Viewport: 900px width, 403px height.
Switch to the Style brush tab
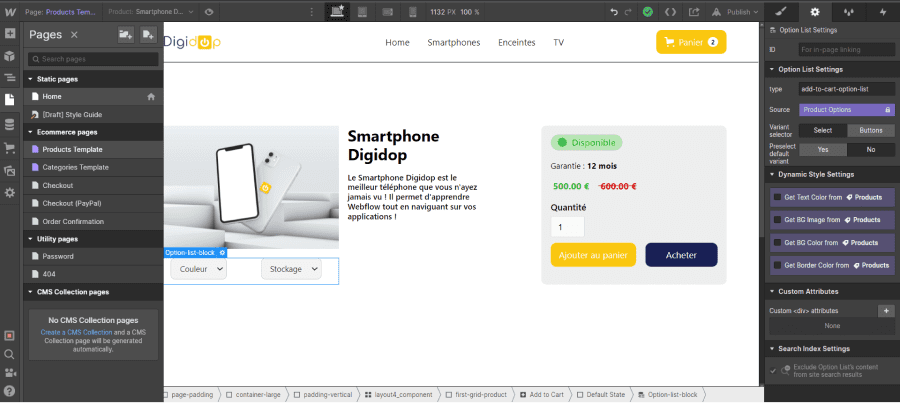point(782,11)
